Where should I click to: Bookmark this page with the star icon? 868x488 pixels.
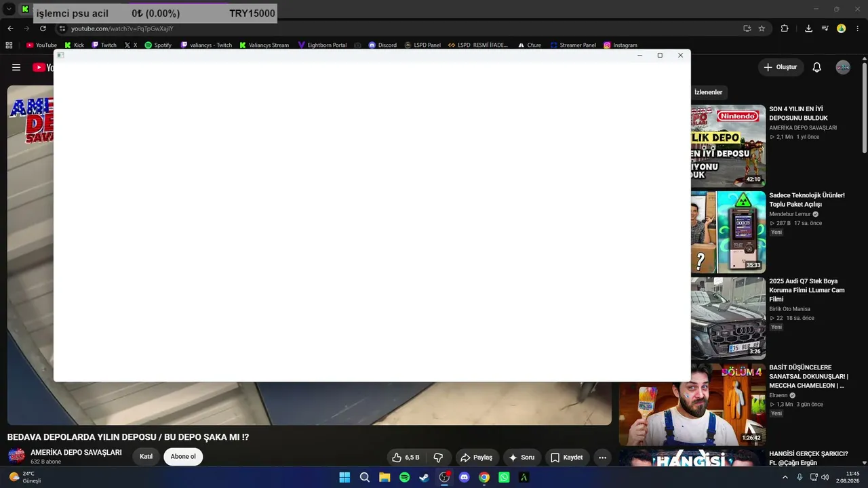pos(762,28)
